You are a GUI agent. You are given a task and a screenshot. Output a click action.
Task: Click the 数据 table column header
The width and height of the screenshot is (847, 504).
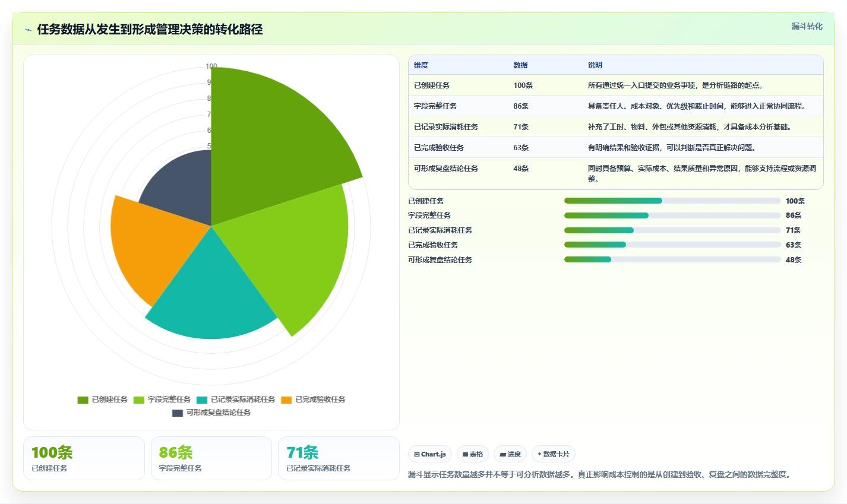coord(521,65)
